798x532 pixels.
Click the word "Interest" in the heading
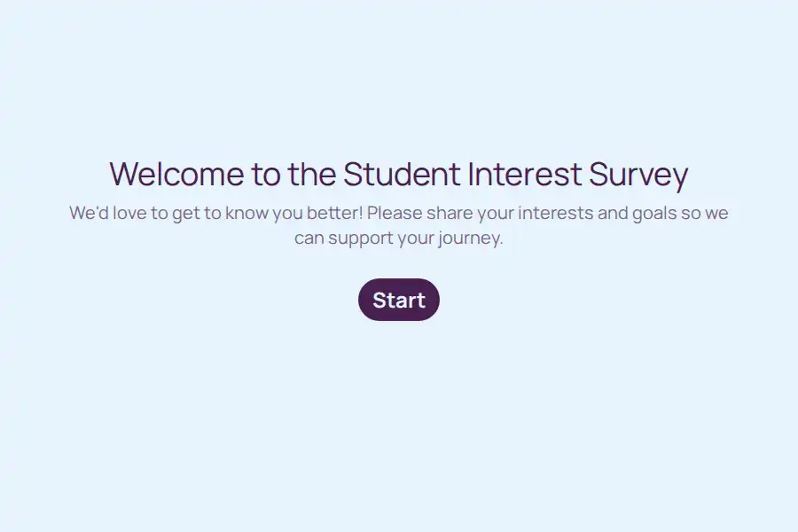(525, 174)
